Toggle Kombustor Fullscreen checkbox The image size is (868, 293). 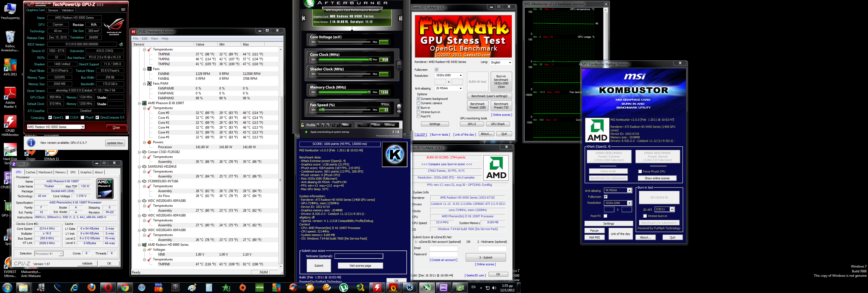pos(605,197)
